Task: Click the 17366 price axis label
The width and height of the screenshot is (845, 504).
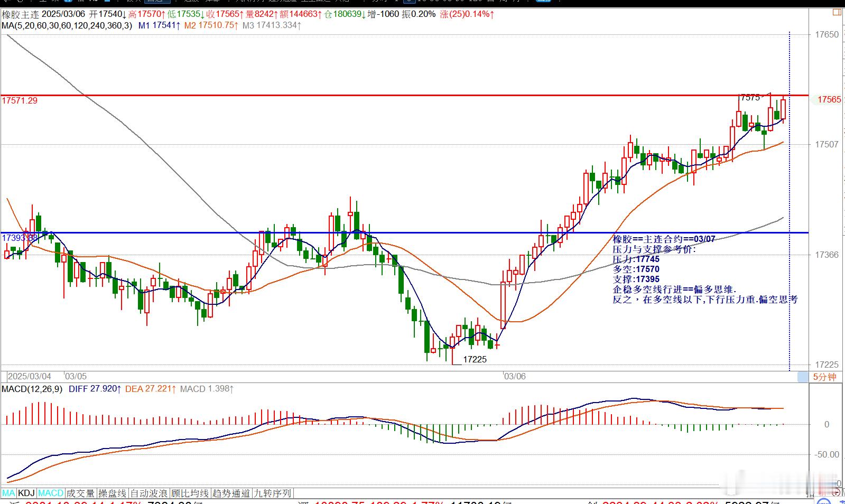Action: [x=827, y=255]
